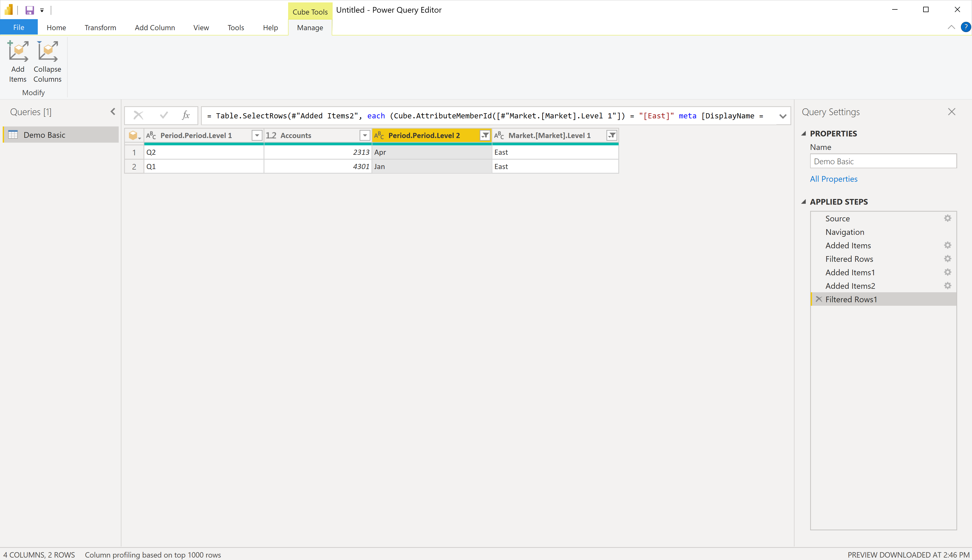Switch to the Transform ribbon tab

click(x=100, y=28)
